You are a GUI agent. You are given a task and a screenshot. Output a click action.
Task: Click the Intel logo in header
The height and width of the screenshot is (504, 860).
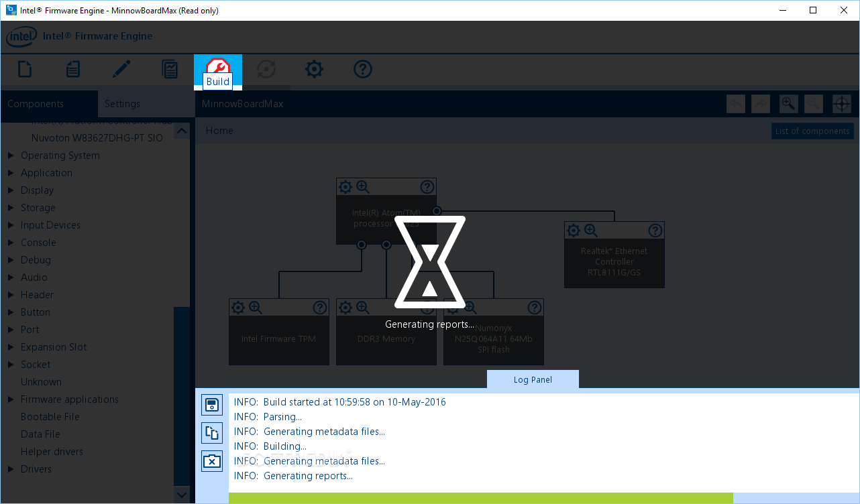21,37
